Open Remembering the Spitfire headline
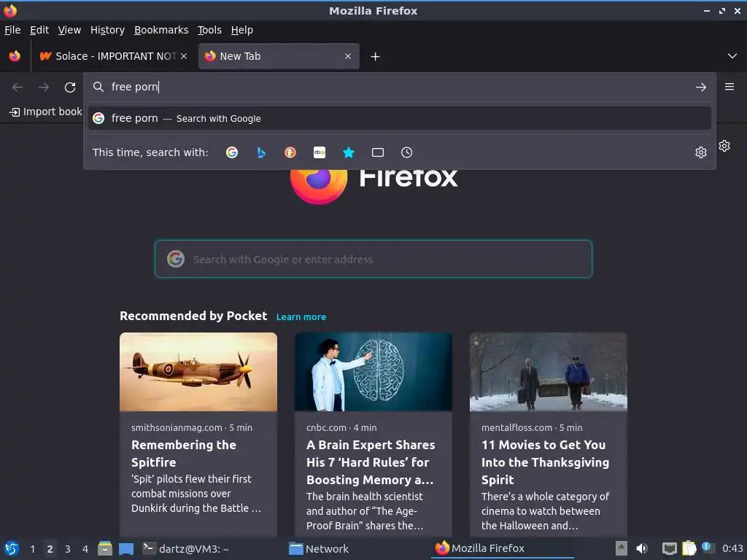This screenshot has height=560, width=747. tap(184, 454)
